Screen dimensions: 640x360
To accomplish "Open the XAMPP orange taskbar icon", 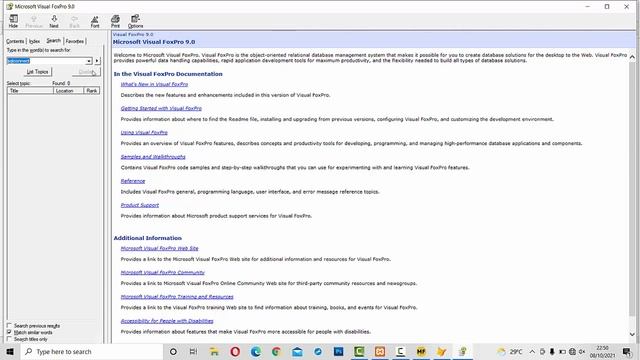I will coord(380,351).
